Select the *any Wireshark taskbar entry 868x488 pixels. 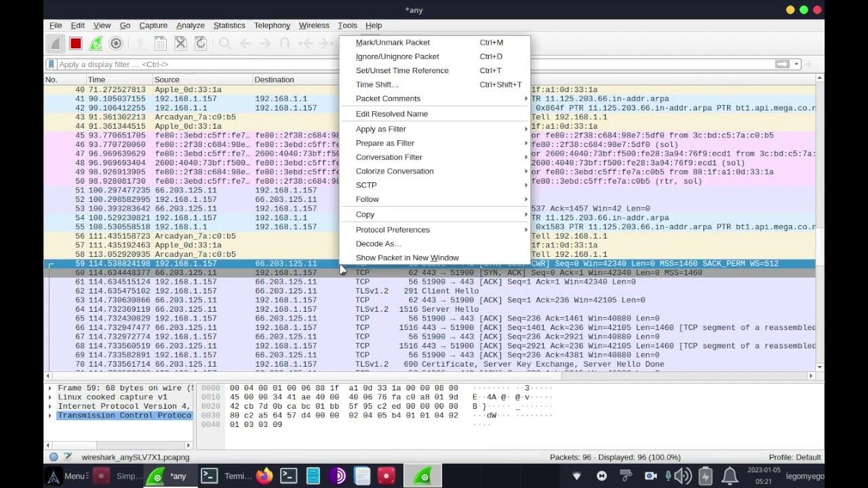click(171, 476)
